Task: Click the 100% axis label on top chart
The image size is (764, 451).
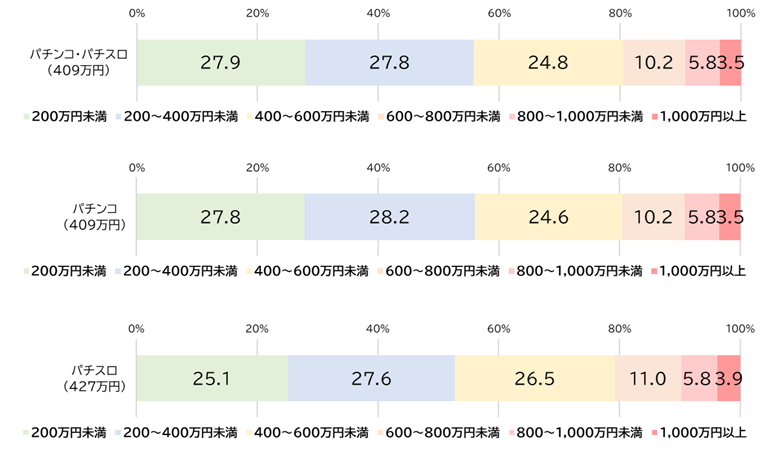Action: 740,13
